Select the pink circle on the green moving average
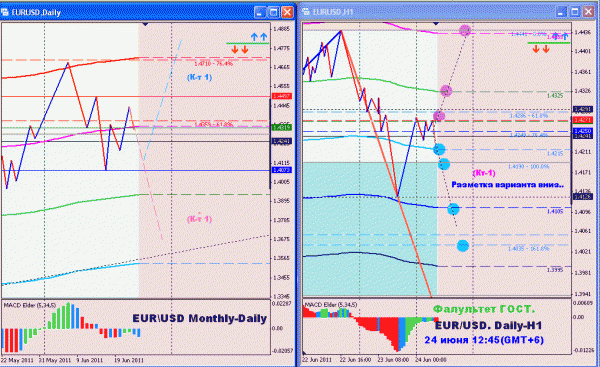Screen dimensions: 600x367 [446, 91]
